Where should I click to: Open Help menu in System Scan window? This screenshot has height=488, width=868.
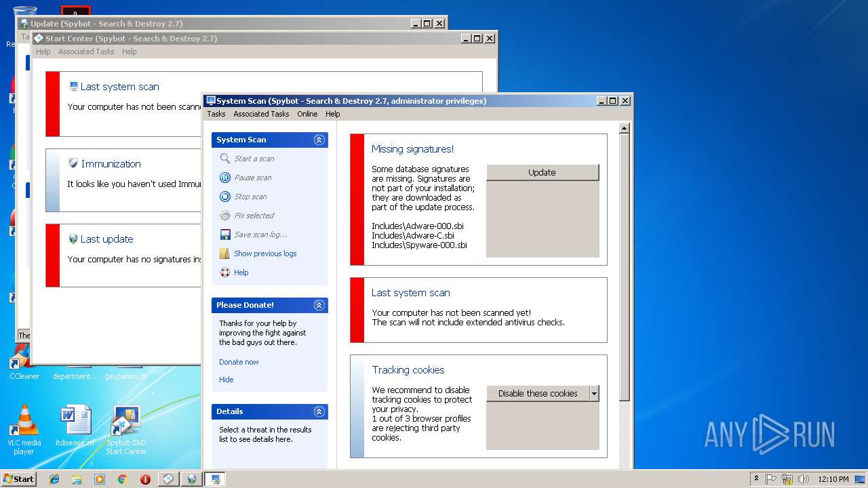click(332, 114)
